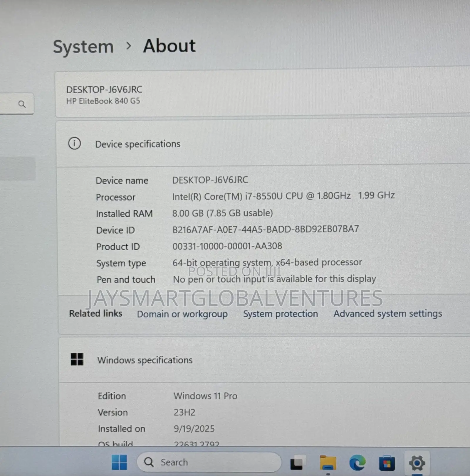Select the Device ID value B216A7AF
The image size is (470, 476).
(x=266, y=229)
